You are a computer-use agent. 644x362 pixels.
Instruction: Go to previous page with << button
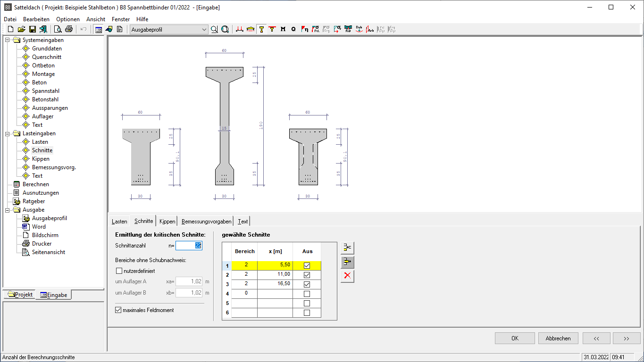(x=596, y=338)
